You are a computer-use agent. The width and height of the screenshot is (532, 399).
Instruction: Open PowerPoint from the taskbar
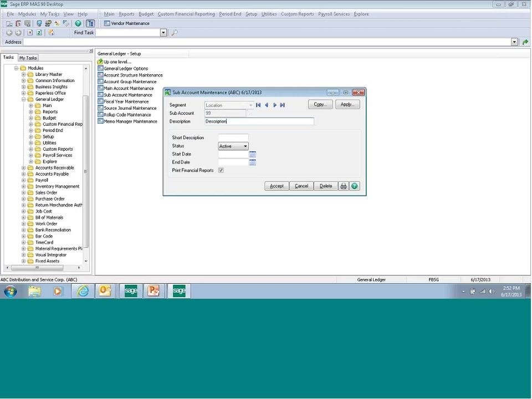tap(154, 291)
